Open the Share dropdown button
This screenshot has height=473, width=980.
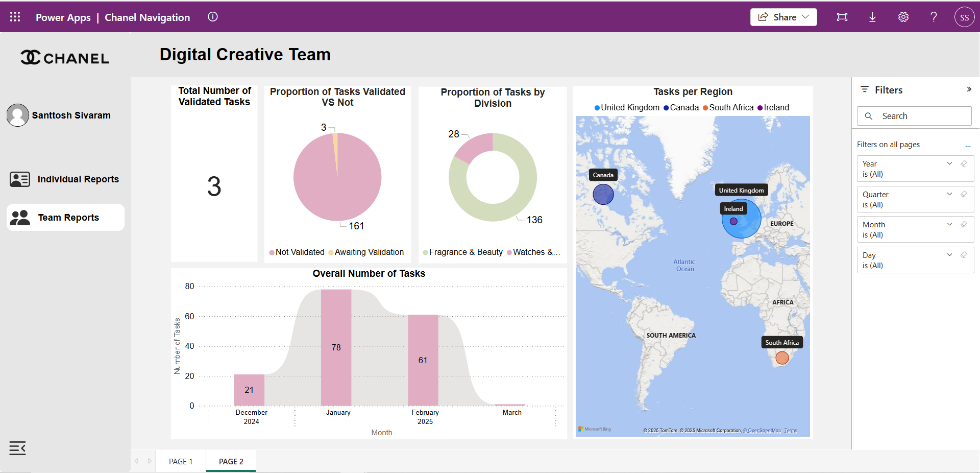[783, 17]
